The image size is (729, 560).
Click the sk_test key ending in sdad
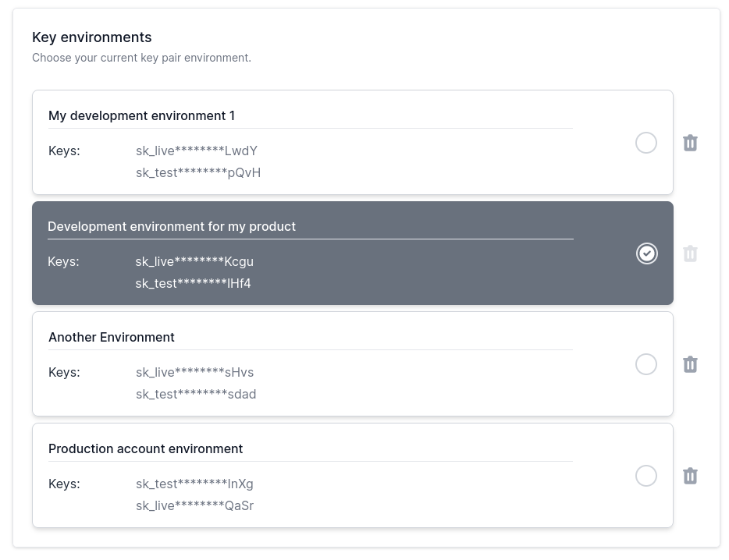click(x=196, y=394)
